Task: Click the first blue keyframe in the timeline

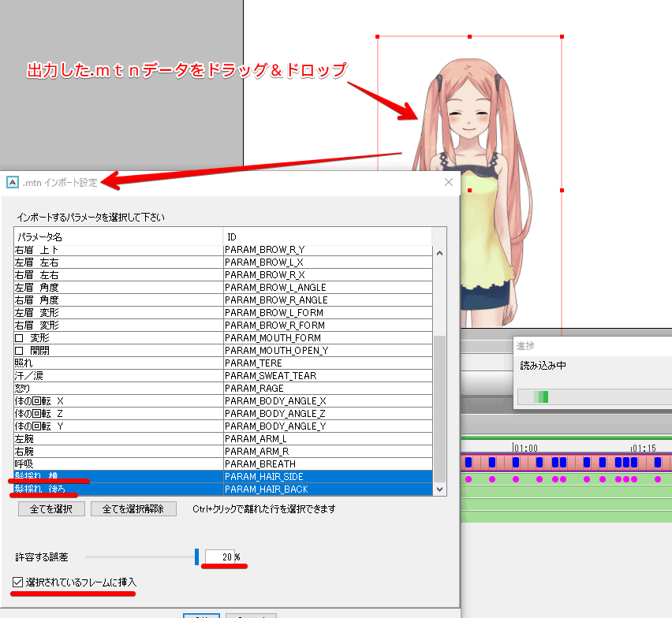Action: 469,463
